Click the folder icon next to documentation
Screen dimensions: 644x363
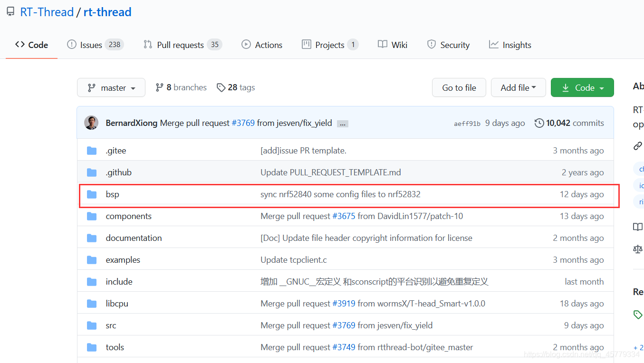point(92,238)
